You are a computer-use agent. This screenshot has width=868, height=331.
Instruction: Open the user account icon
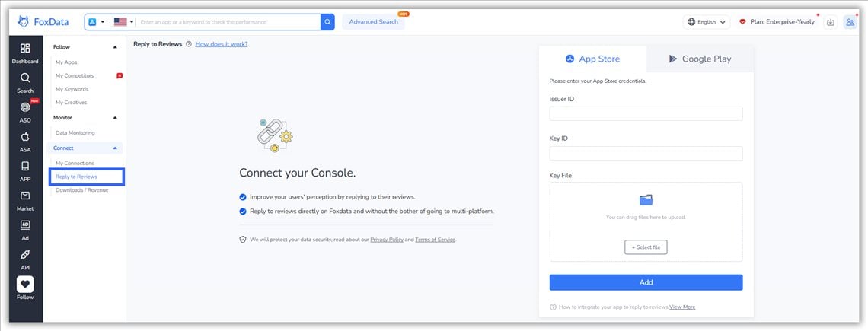tap(850, 22)
